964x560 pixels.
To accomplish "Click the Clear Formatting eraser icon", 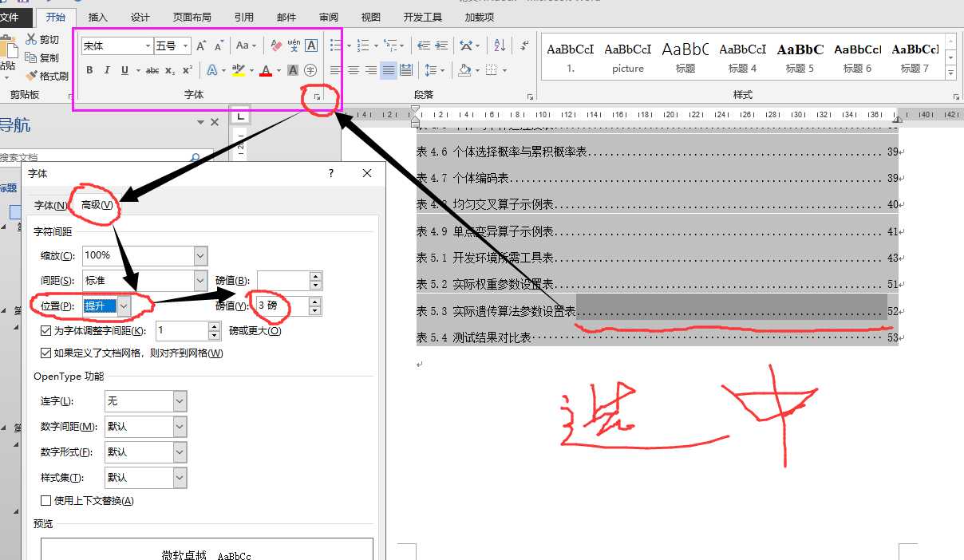I will (276, 46).
